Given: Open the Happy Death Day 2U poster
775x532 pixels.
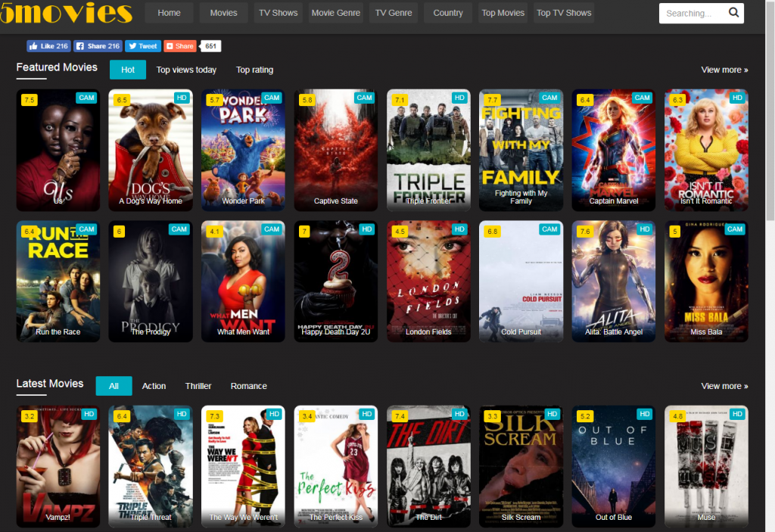Looking at the screenshot, I should pyautogui.click(x=336, y=282).
